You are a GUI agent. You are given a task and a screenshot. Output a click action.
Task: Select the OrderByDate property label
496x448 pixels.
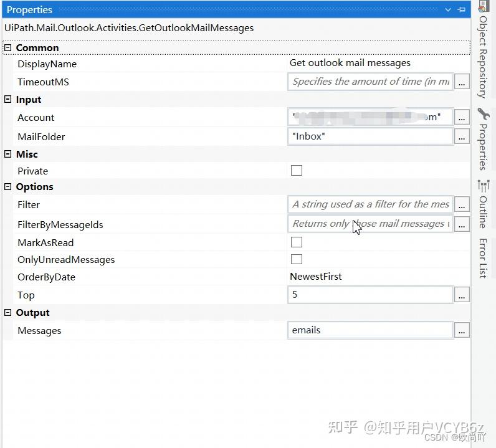(47, 277)
